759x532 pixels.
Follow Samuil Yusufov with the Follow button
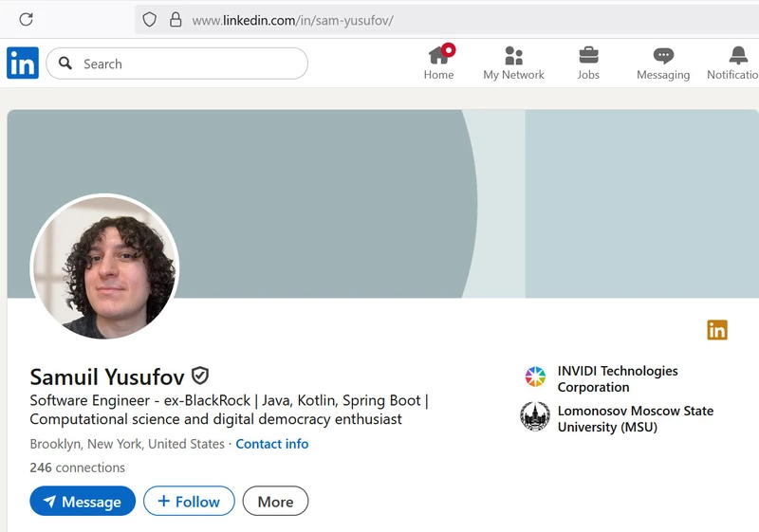point(189,502)
